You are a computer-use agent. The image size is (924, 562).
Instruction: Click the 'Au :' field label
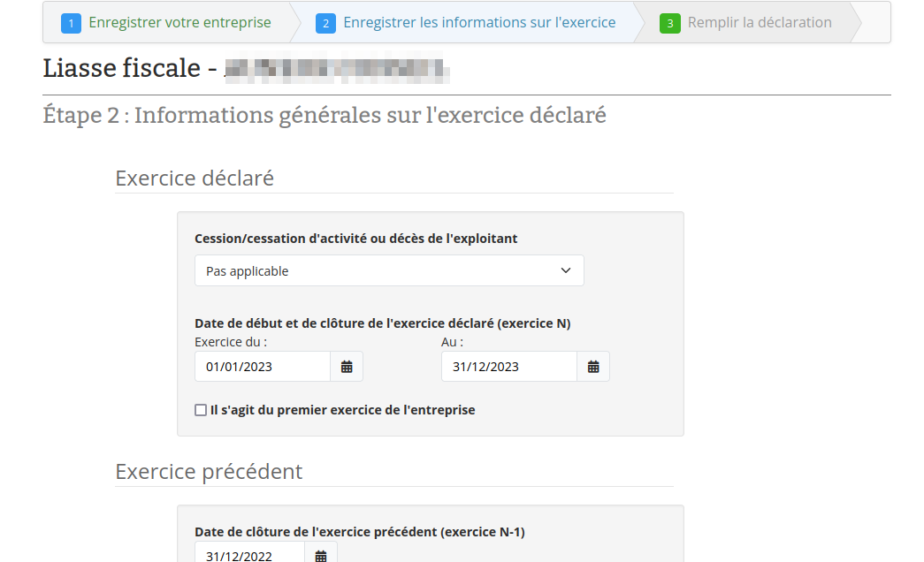[452, 342]
